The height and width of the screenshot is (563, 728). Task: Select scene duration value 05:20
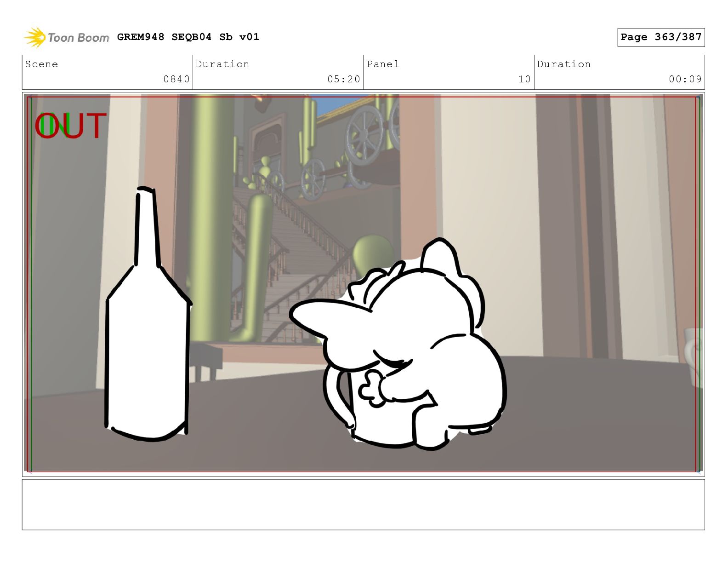(x=344, y=79)
